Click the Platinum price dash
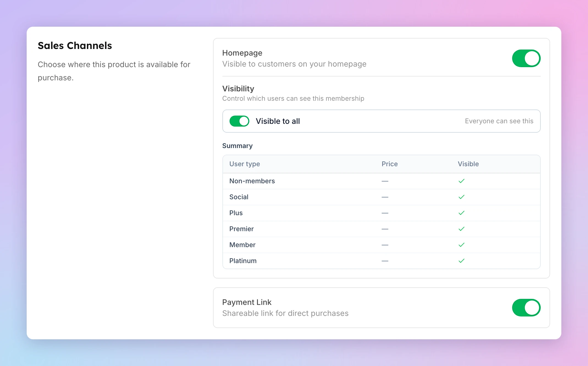 (x=385, y=261)
